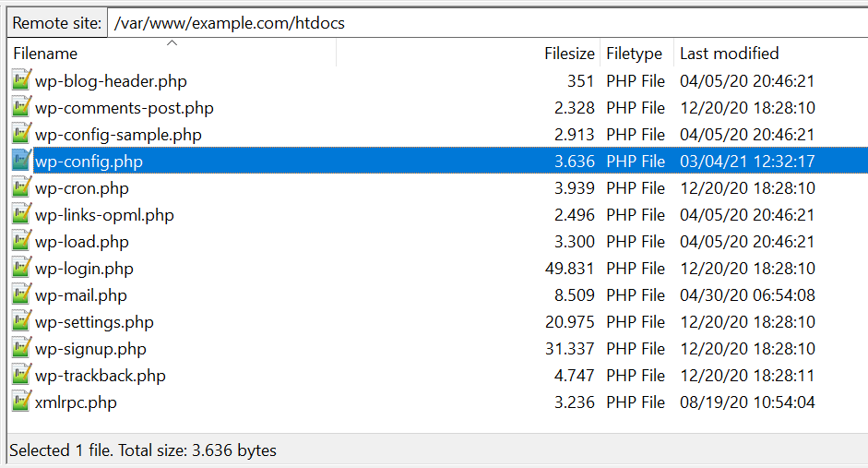The width and height of the screenshot is (868, 468).
Task: Click PHP File type of wp-cron.php row
Action: point(636,188)
